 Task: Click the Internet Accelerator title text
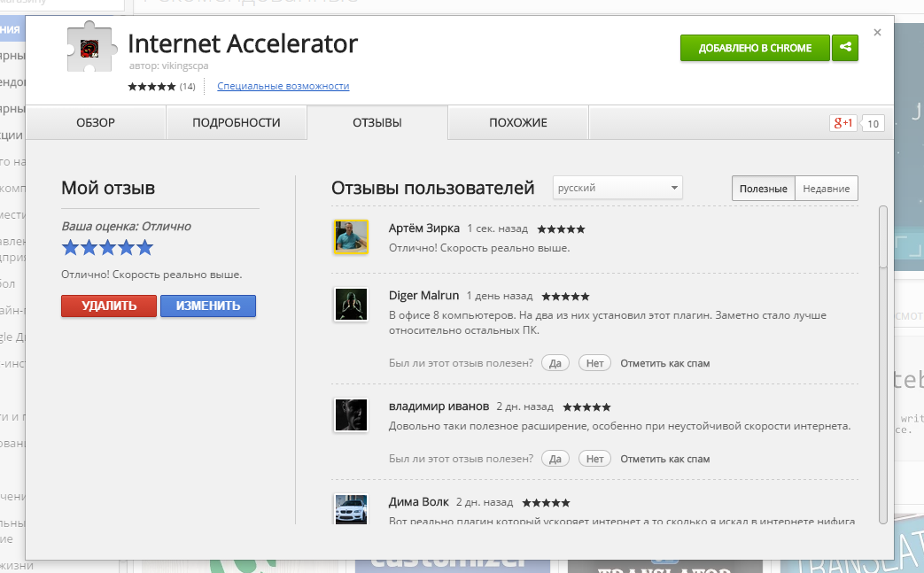coord(243,43)
